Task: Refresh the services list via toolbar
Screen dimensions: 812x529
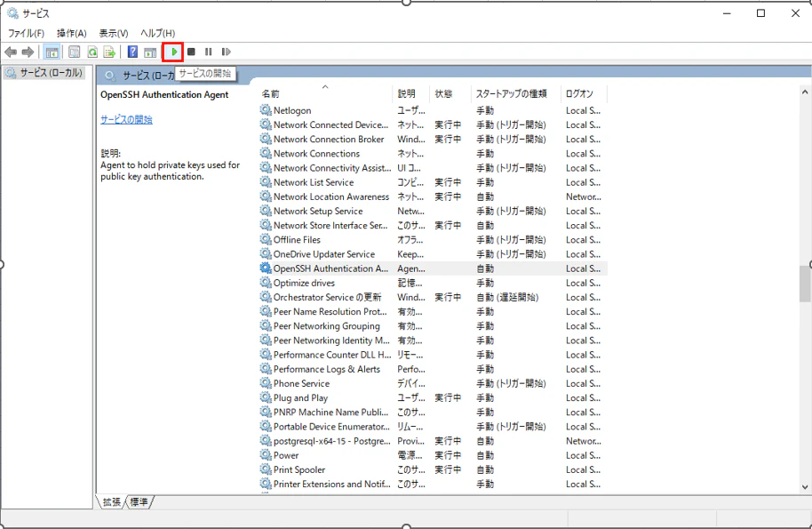Action: (92, 52)
